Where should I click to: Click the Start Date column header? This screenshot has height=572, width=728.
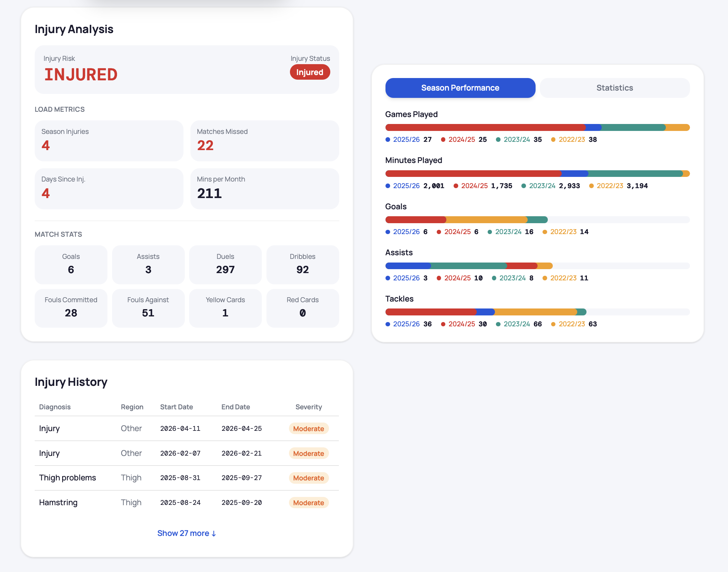pyautogui.click(x=177, y=407)
